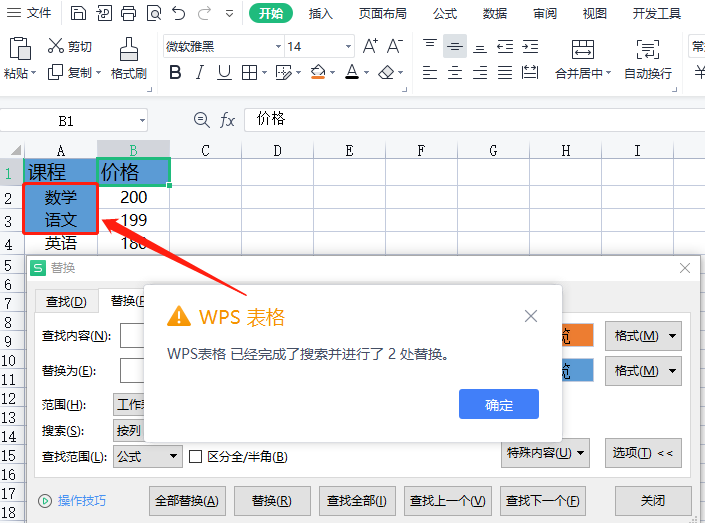Image resolution: width=705 pixels, height=523 pixels.
Task: Click the fx insert function icon
Action: click(x=227, y=120)
